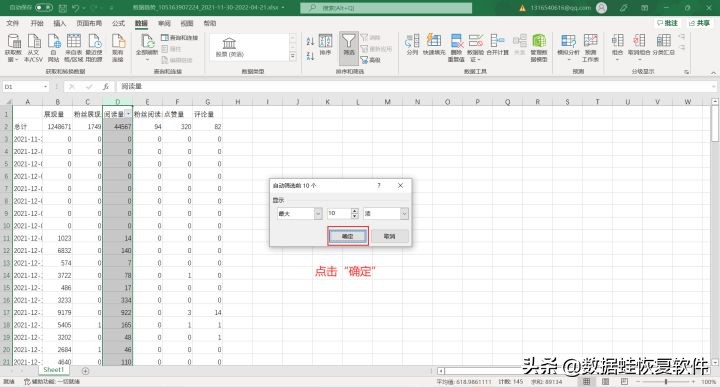The image size is (720, 387).
Task: Open the filter dropdown on 阅读量 header
Action: point(129,114)
